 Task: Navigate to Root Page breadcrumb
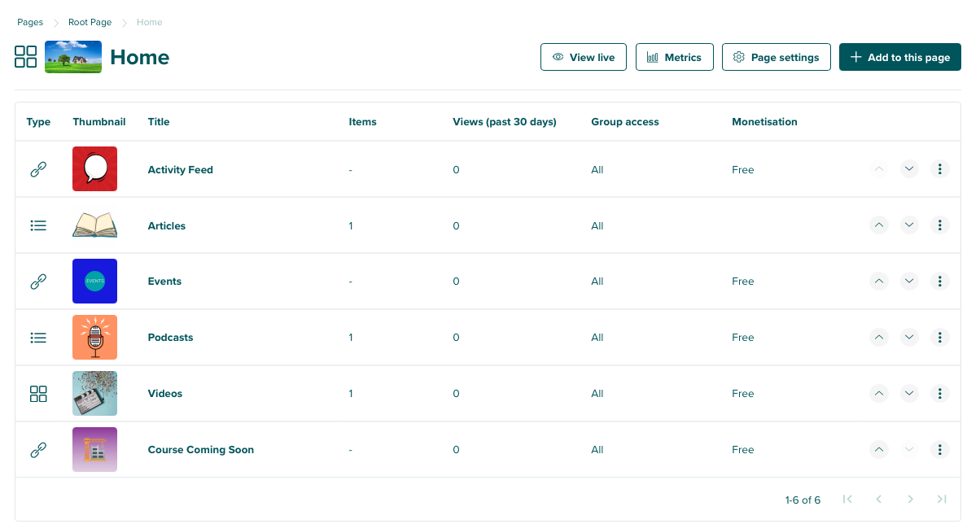[90, 23]
